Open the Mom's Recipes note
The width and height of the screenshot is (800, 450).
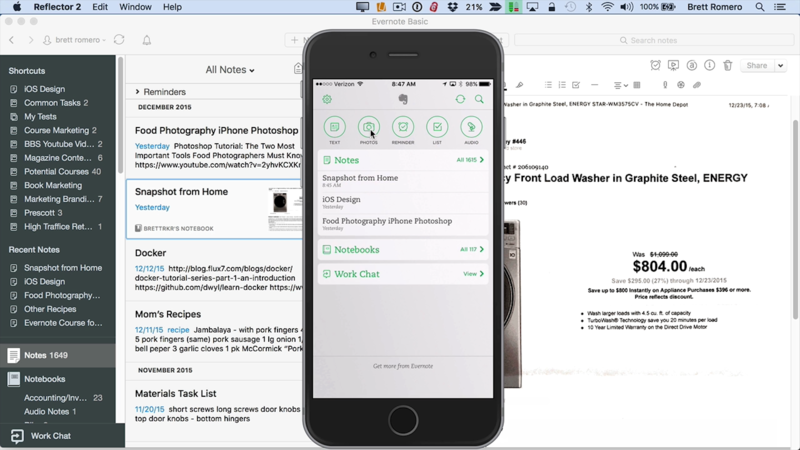(x=214, y=331)
